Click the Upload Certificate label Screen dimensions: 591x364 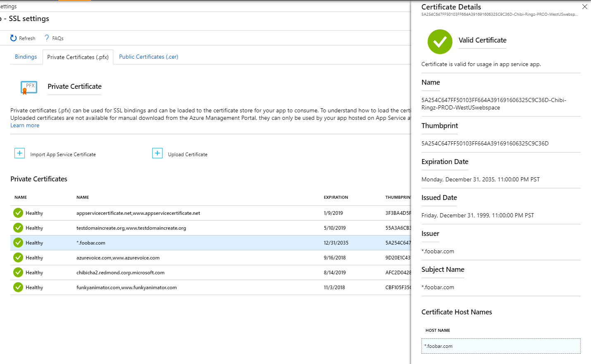pos(187,155)
